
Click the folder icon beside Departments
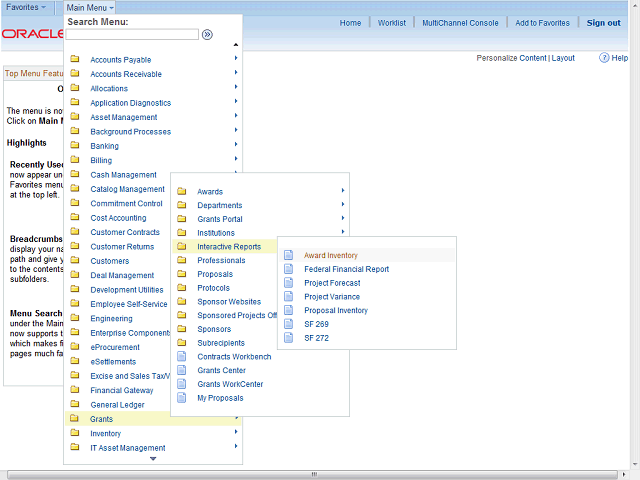pos(182,205)
